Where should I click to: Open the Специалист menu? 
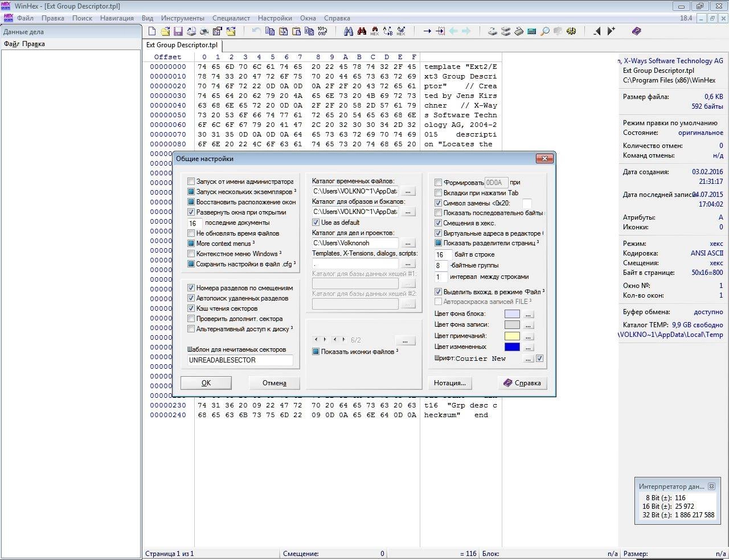click(x=231, y=18)
